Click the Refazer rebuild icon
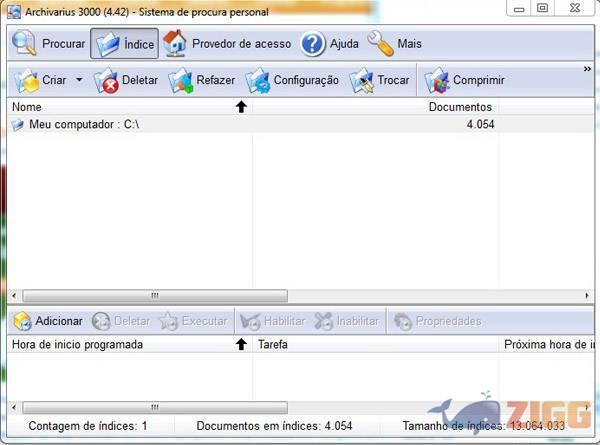The height and width of the screenshot is (445, 600). click(181, 80)
